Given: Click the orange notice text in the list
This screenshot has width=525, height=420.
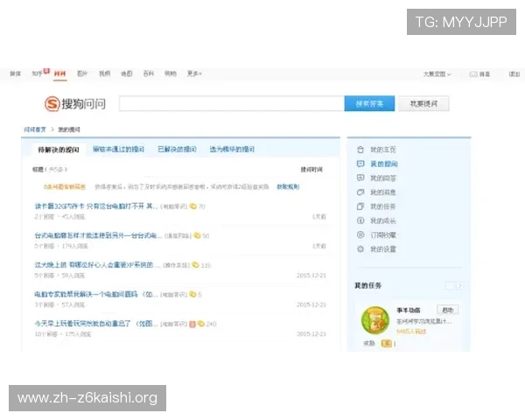Looking at the screenshot, I should (x=65, y=186).
